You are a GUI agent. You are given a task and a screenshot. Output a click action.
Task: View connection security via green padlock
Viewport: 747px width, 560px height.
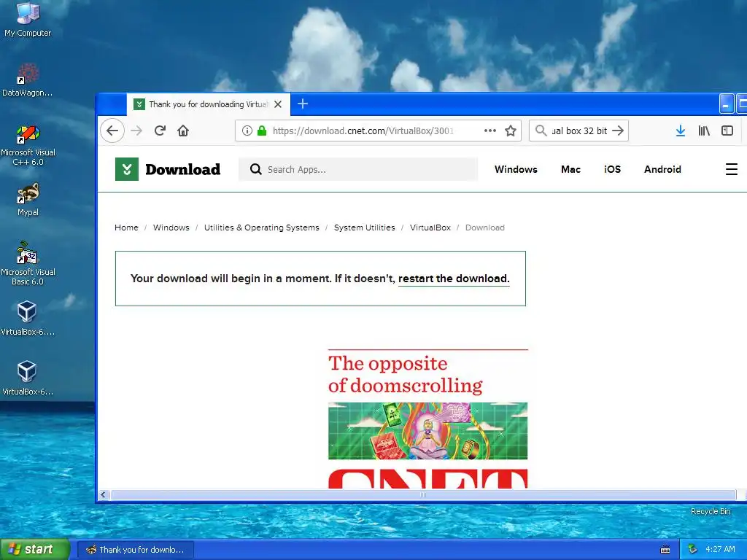[262, 131]
